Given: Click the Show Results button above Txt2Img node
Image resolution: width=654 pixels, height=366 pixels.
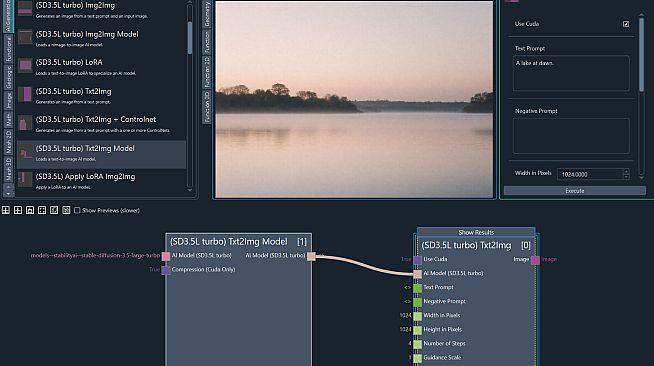Looking at the screenshot, I should point(476,232).
